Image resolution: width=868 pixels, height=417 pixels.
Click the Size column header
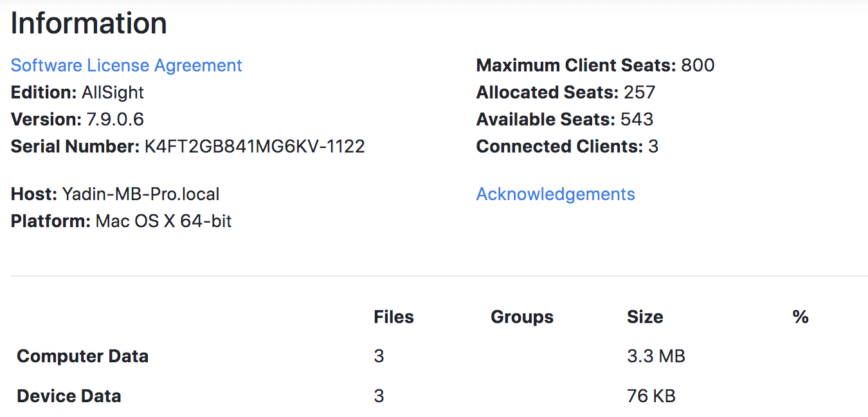(645, 317)
